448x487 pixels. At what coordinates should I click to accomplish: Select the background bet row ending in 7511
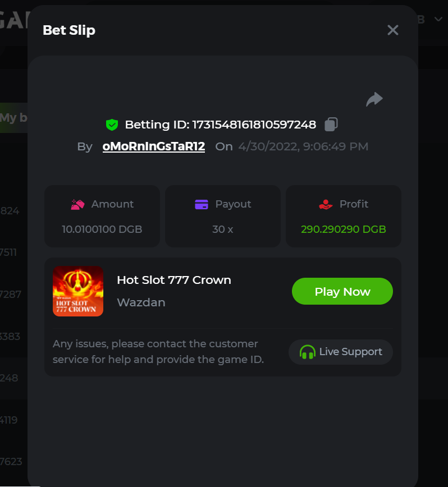click(8, 252)
